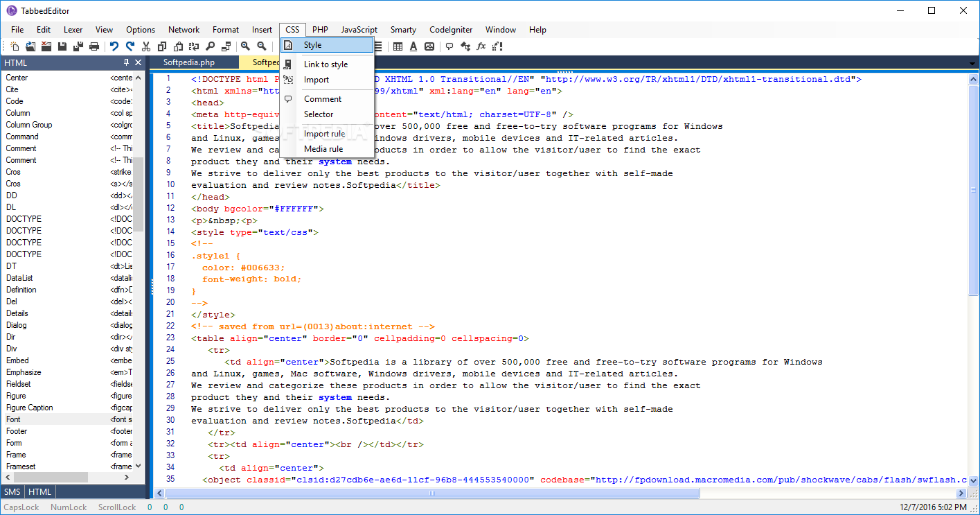Open the File menu
This screenshot has width=980, height=515.
coord(17,30)
